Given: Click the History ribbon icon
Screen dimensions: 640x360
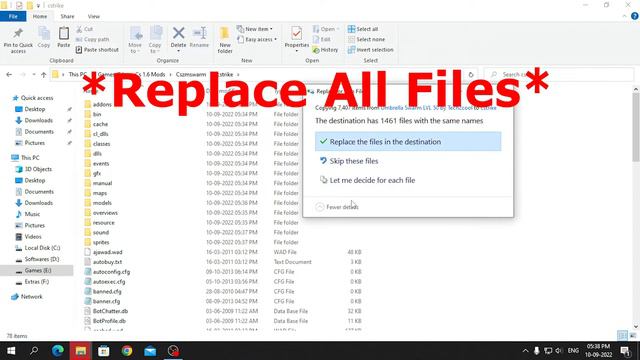Looking at the screenshot, I should coord(325,49).
